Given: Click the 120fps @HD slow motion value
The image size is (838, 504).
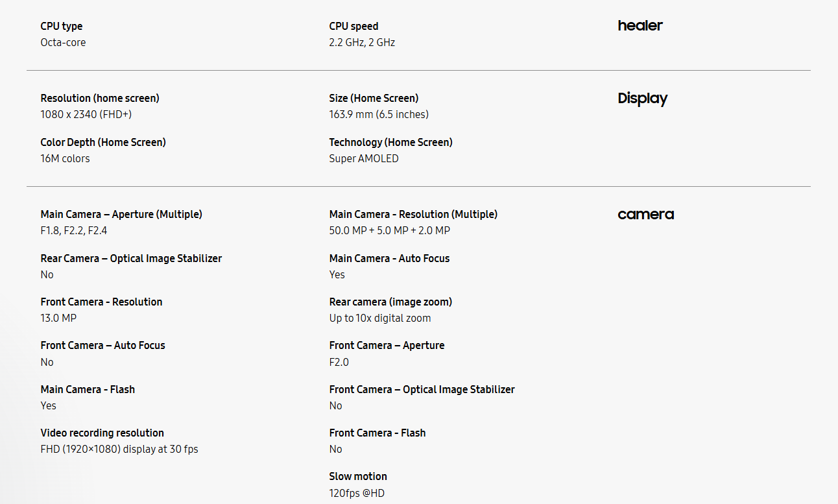Looking at the screenshot, I should (x=357, y=493).
